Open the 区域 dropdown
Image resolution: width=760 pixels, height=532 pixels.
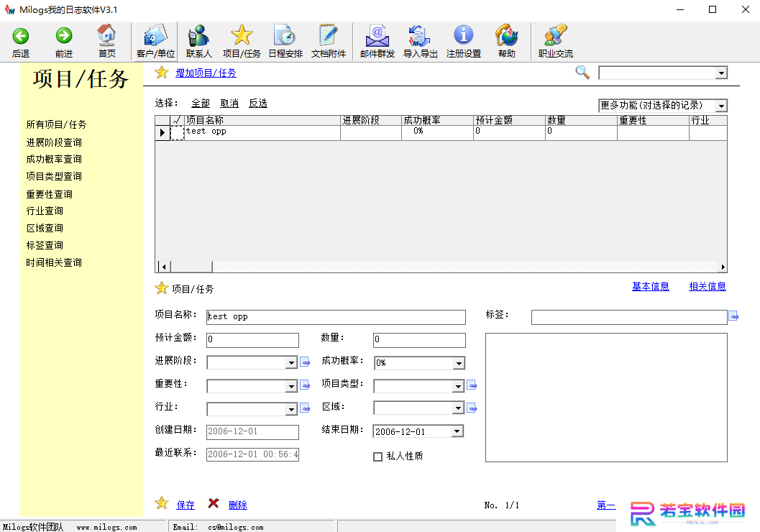tap(459, 408)
